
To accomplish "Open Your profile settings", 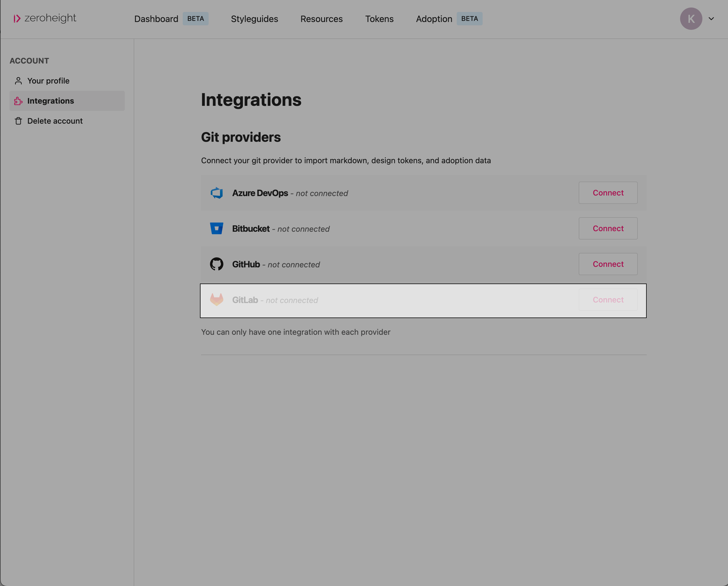I will (x=67, y=81).
